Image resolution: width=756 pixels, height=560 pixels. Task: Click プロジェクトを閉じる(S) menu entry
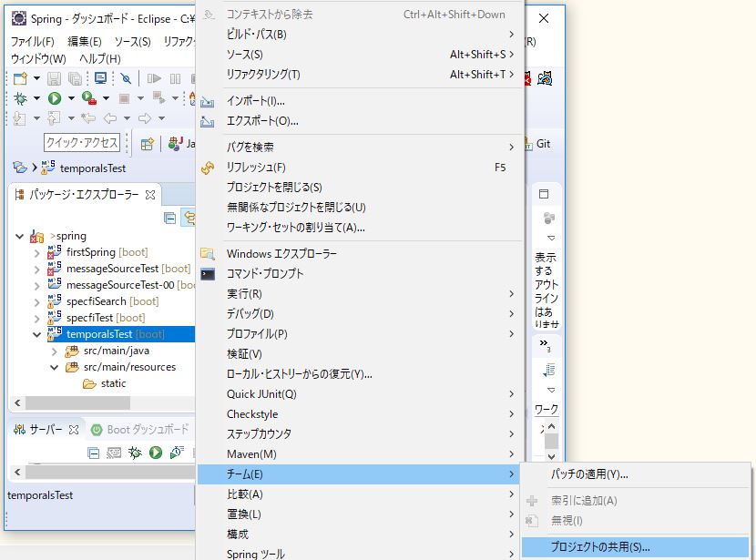pos(359,187)
